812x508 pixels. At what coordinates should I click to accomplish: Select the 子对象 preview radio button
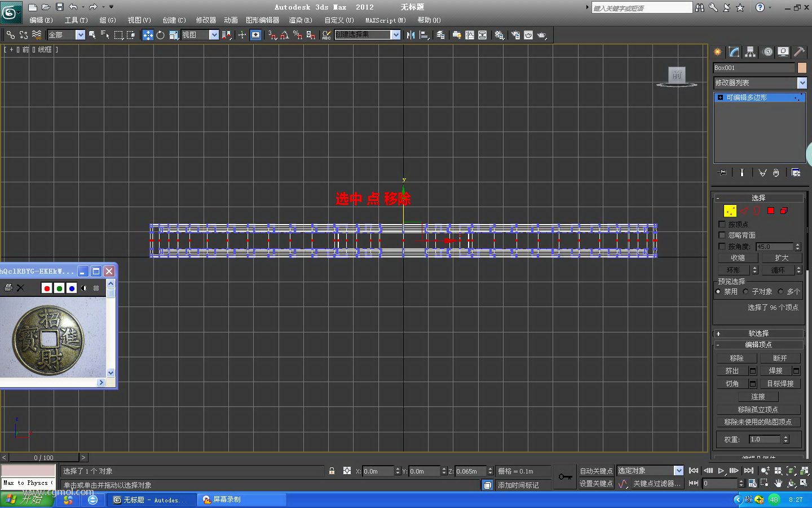tap(745, 292)
